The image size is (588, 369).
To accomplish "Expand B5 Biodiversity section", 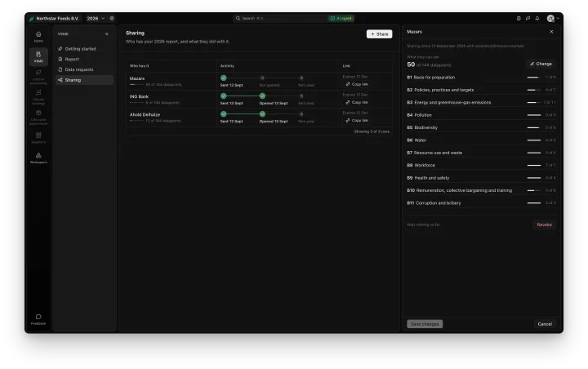I will point(481,128).
